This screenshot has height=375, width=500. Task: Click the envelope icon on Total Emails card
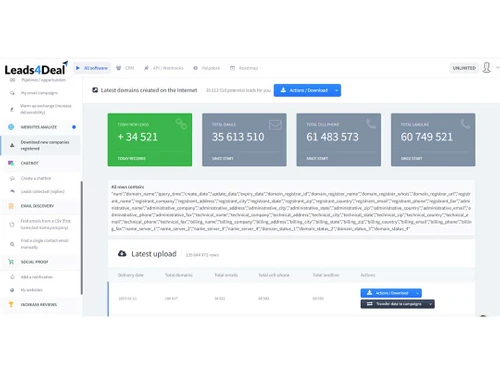point(275,125)
